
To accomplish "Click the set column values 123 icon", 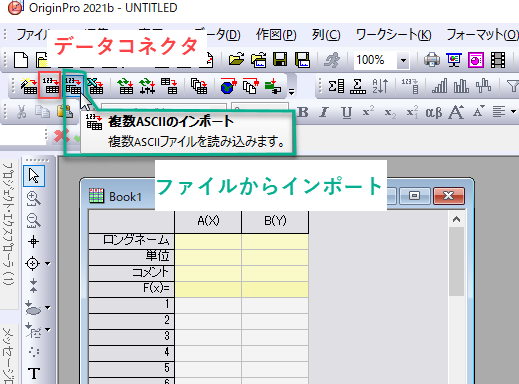I will coord(410,86).
